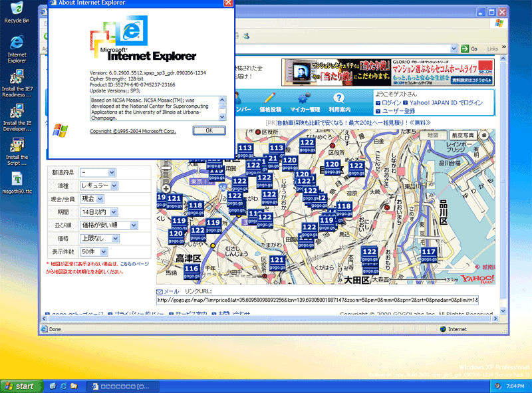Click the 117 price marker on the map
The image size is (532, 393).
point(429,255)
